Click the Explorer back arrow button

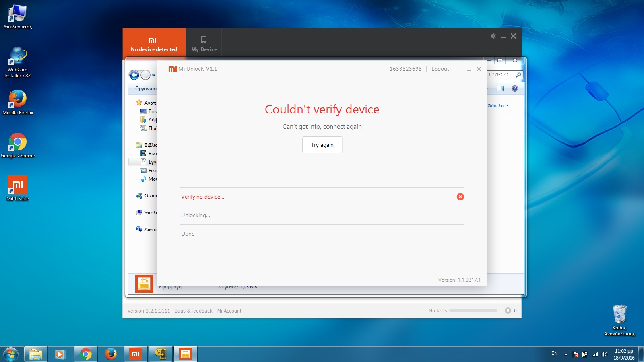pos(134,75)
